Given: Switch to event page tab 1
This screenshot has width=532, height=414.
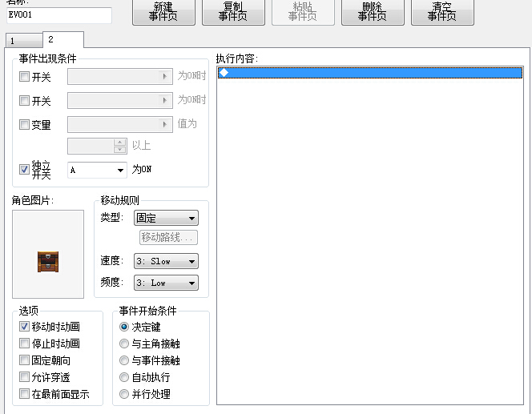Looking at the screenshot, I should tap(24, 41).
